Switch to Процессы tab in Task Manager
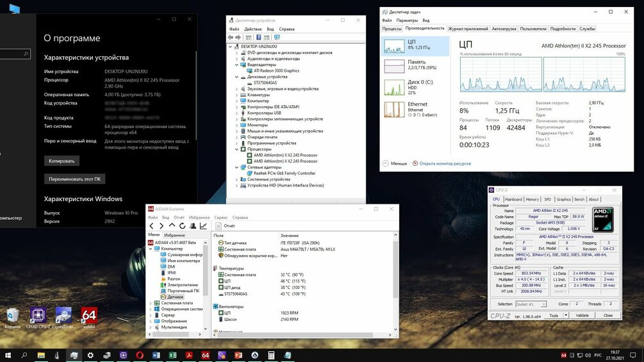This screenshot has height=362, width=644. 392,29
